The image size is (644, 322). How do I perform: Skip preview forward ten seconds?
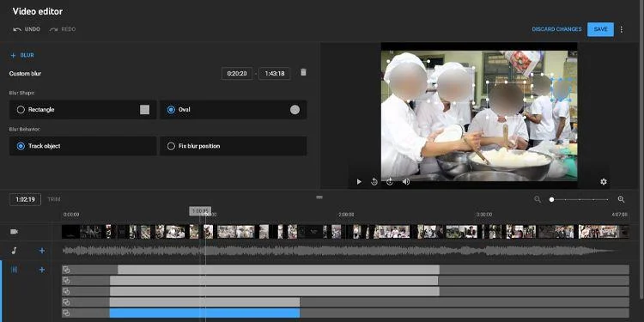pyautogui.click(x=390, y=181)
